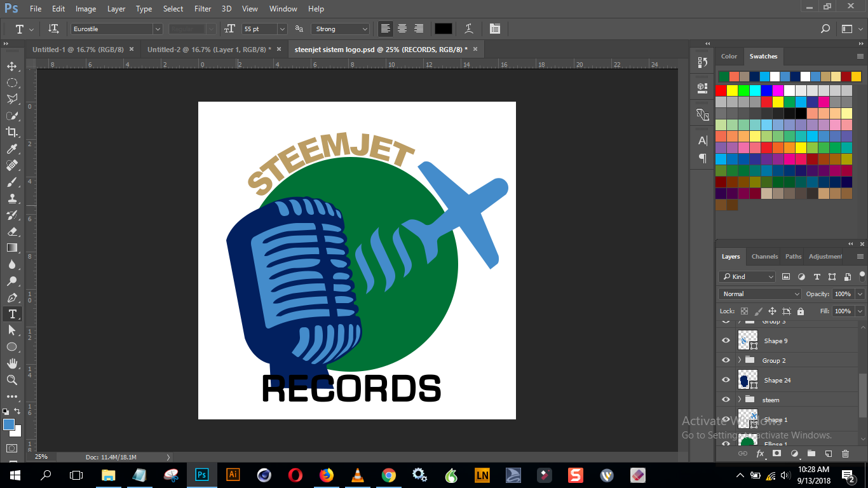The image size is (868, 488).
Task: Open the Fill slider dropdown arrow
Action: [x=860, y=311]
